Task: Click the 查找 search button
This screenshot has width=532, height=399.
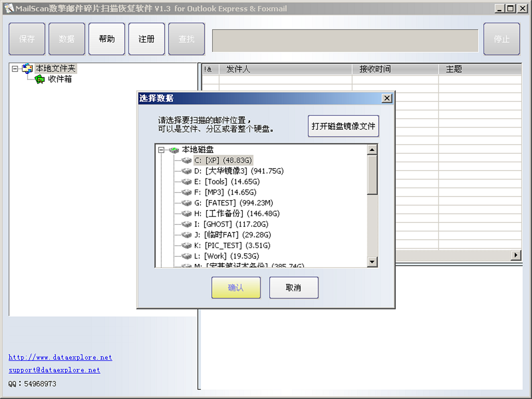Action: tap(187, 39)
